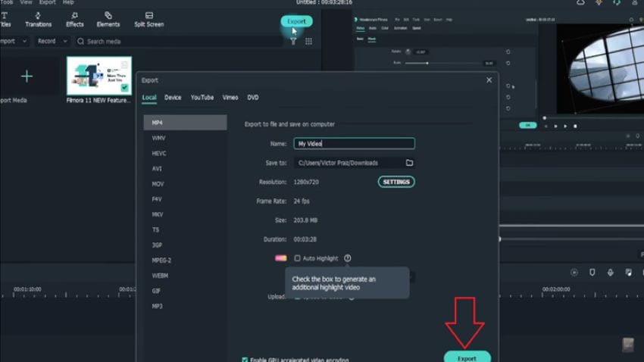This screenshot has width=644, height=362.
Task: Switch to the Local export tab
Action: pyautogui.click(x=149, y=98)
